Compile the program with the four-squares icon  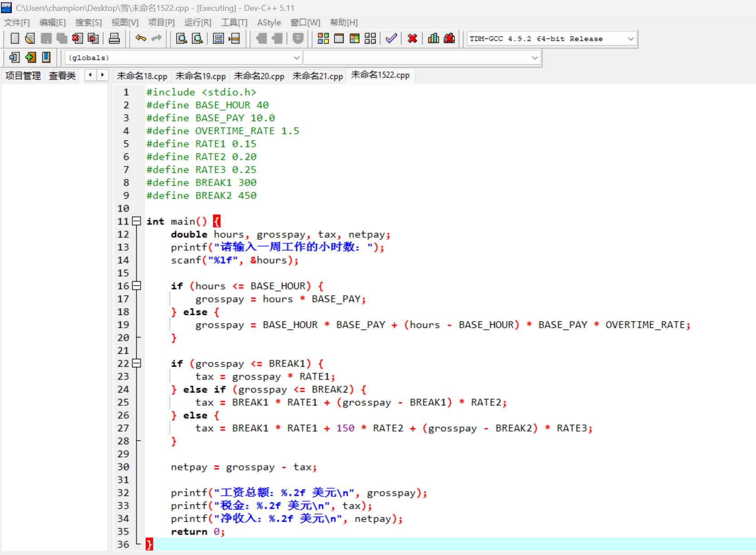click(x=323, y=39)
